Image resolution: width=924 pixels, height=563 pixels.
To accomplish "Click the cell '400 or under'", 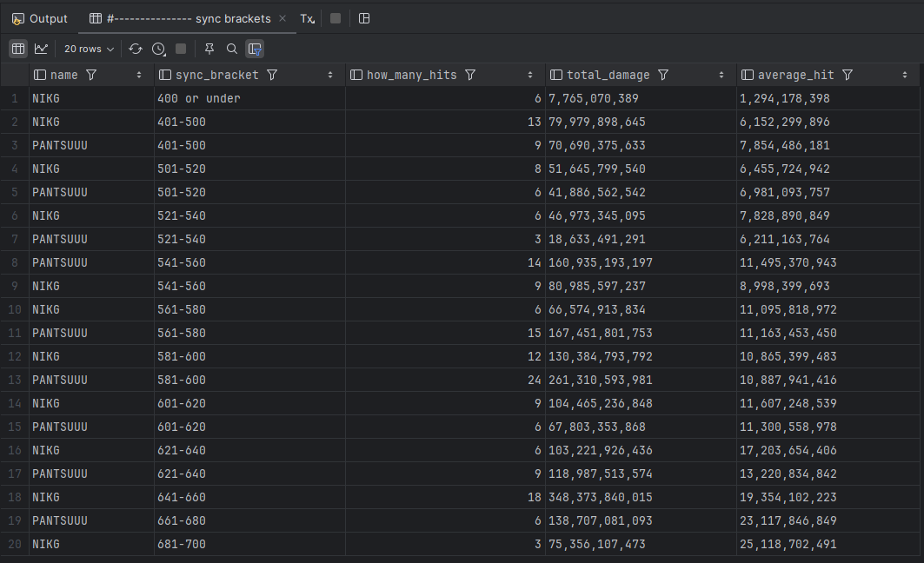I will point(249,98).
